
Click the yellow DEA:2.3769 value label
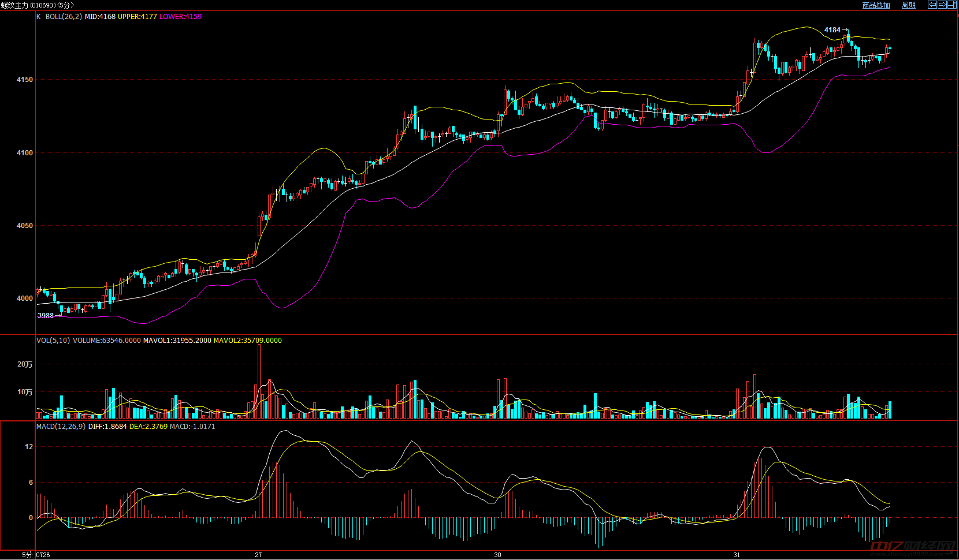(148, 427)
